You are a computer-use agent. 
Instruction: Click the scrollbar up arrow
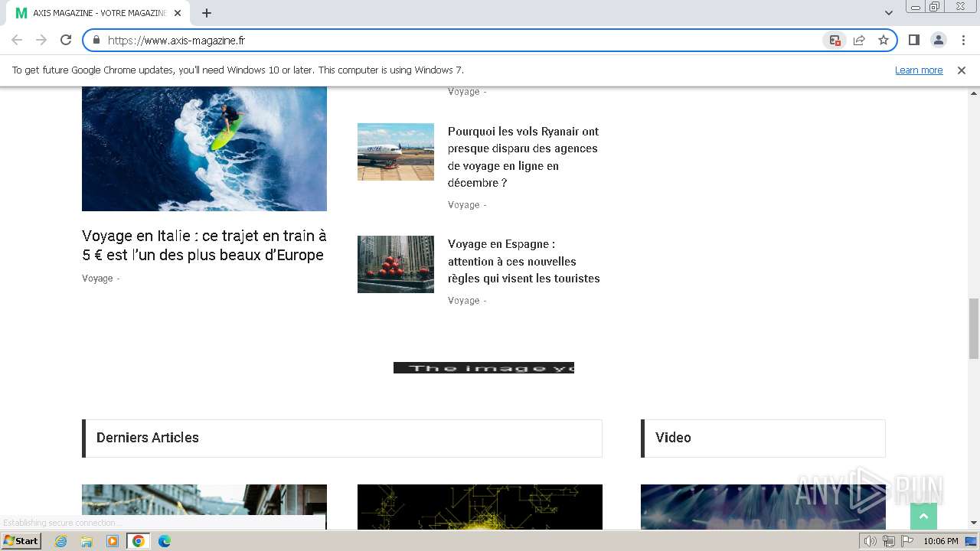pyautogui.click(x=974, y=93)
